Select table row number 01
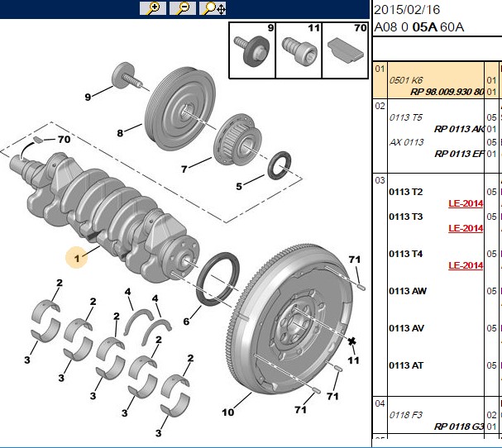The image size is (502, 448). tap(380, 69)
